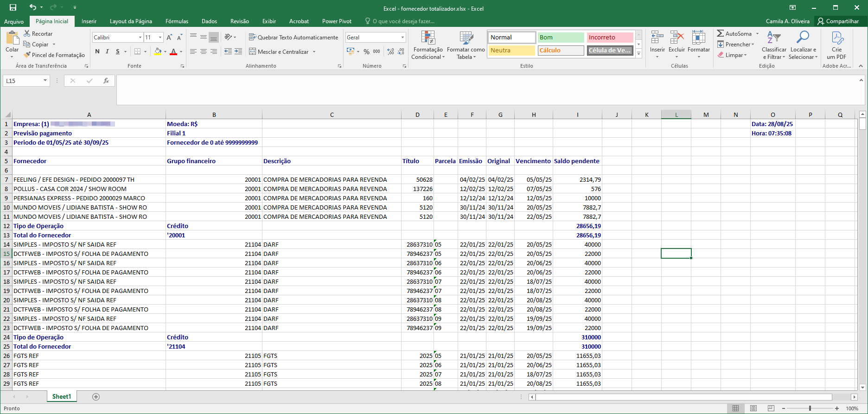Click the Borders icon in Fonte group

coord(137,51)
